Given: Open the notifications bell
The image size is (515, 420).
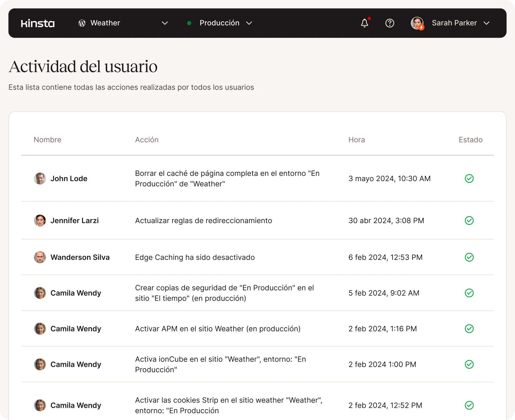Looking at the screenshot, I should tap(365, 23).
